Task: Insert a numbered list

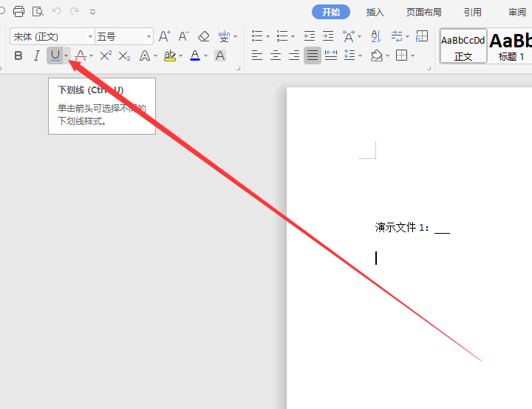Action: (282, 36)
